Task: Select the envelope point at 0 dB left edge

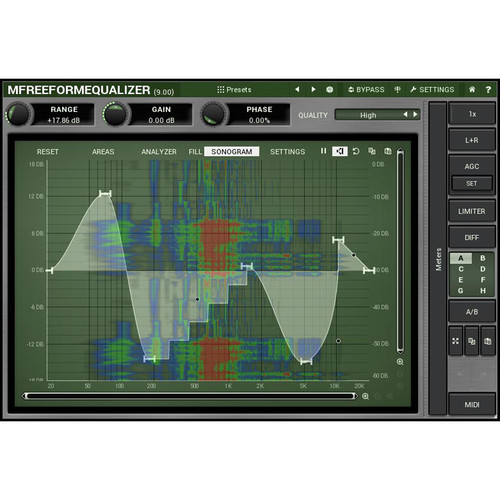Action: [x=49, y=271]
